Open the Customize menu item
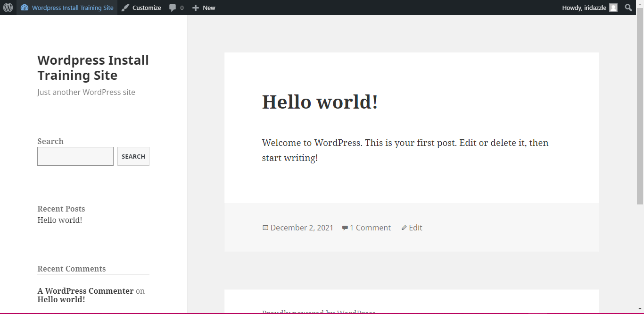 pos(141,8)
